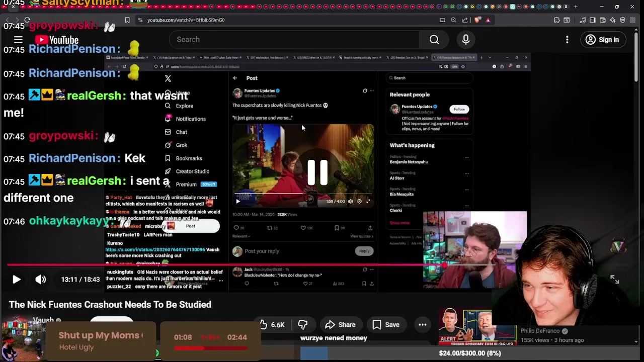This screenshot has height=362, width=644.
Task: Go back with the Post arrow
Action: pyautogui.click(x=235, y=78)
